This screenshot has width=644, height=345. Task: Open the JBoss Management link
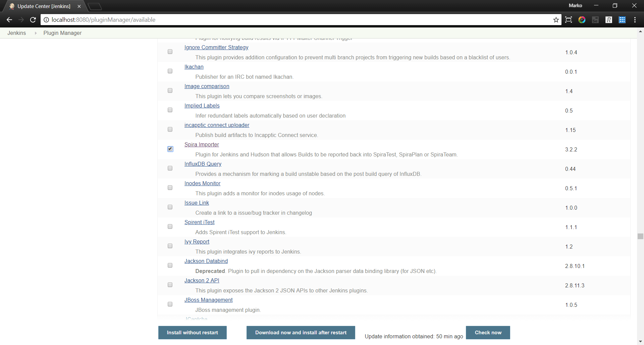click(208, 300)
